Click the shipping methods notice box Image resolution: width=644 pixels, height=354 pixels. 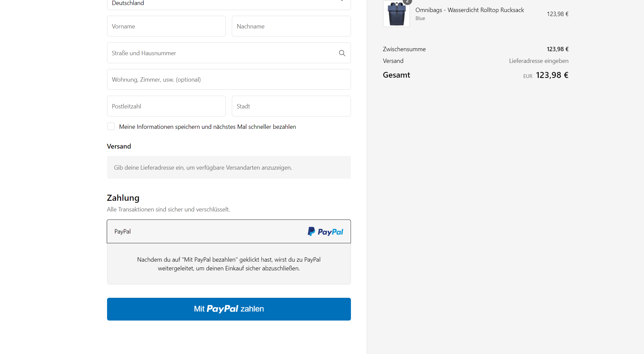point(229,167)
